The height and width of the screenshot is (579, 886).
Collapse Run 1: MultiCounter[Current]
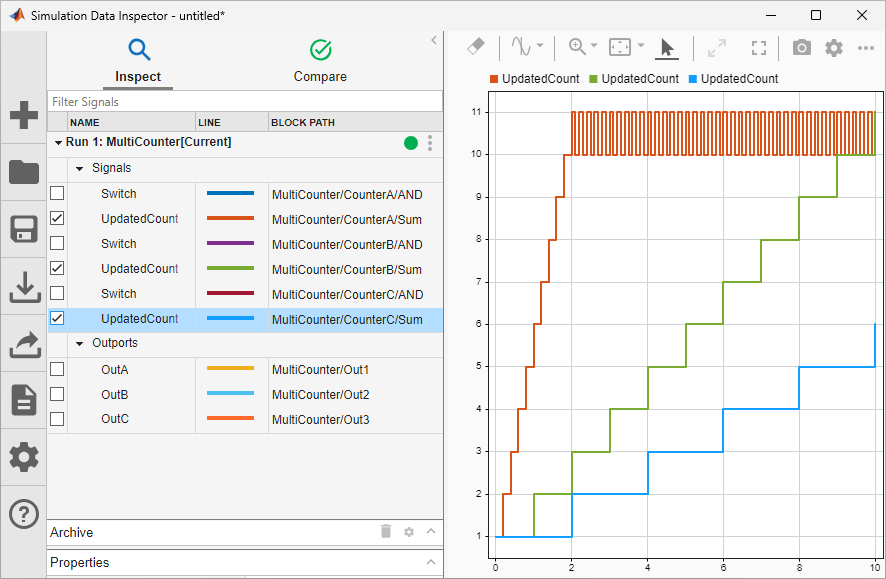click(58, 143)
